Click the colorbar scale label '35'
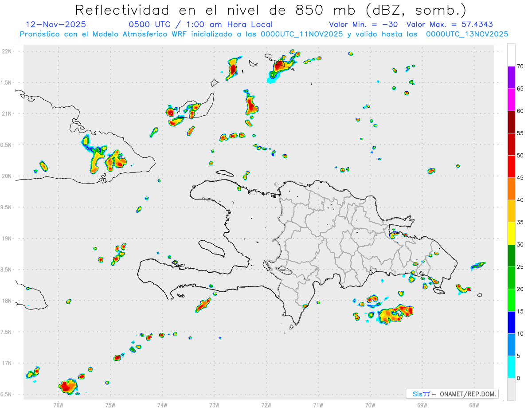Image resolution: width=532 pixels, height=411 pixels. 520,222
